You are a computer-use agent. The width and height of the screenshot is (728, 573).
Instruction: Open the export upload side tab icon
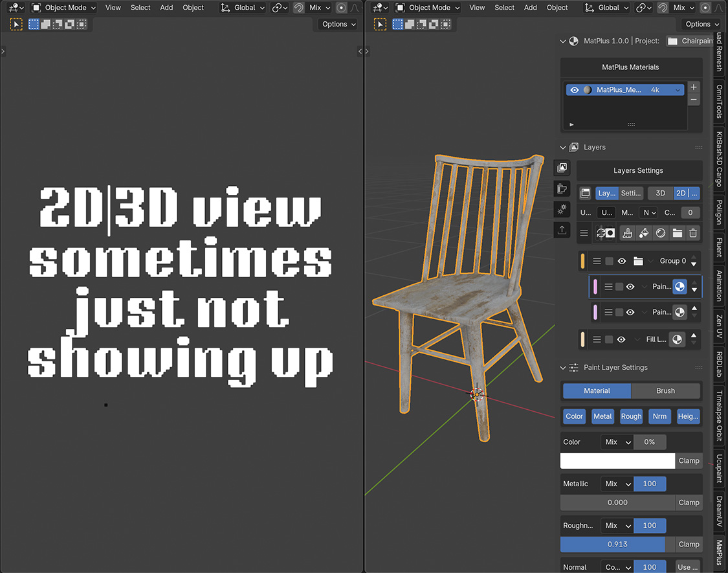click(562, 230)
